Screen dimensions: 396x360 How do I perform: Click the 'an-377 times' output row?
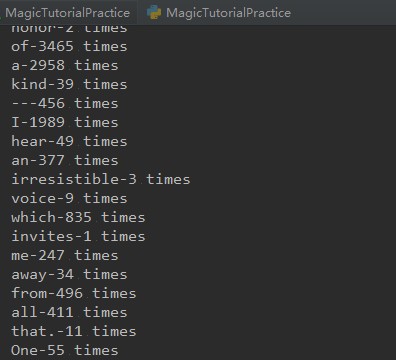click(65, 160)
